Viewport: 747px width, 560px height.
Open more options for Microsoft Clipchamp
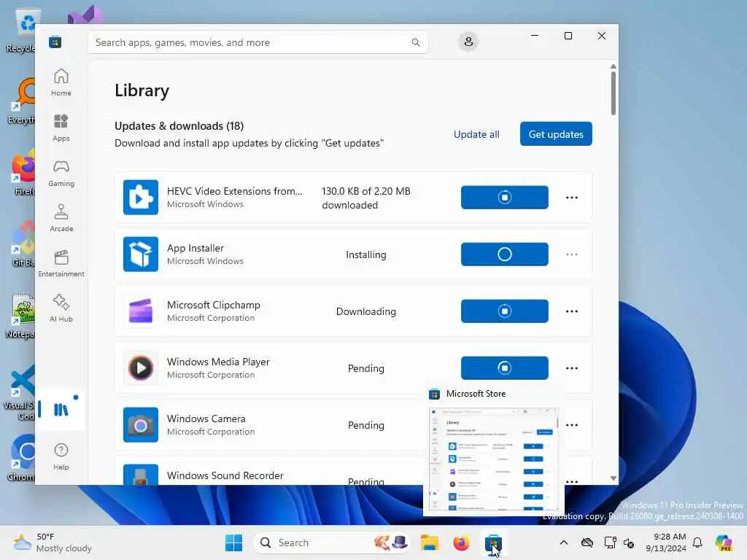coord(572,311)
